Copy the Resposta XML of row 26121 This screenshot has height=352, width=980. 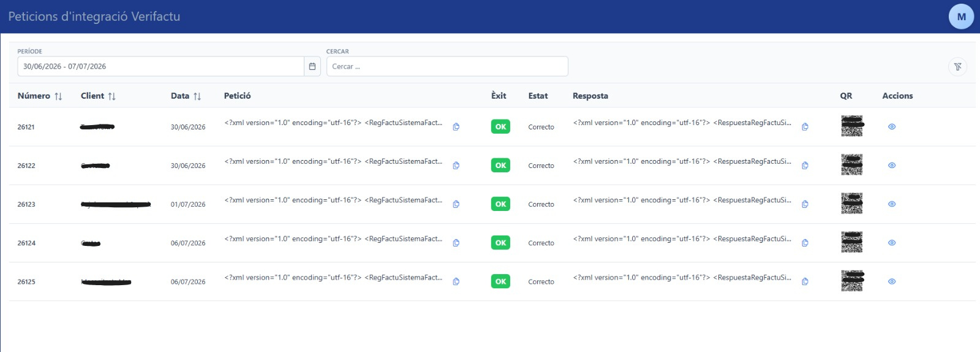point(805,127)
